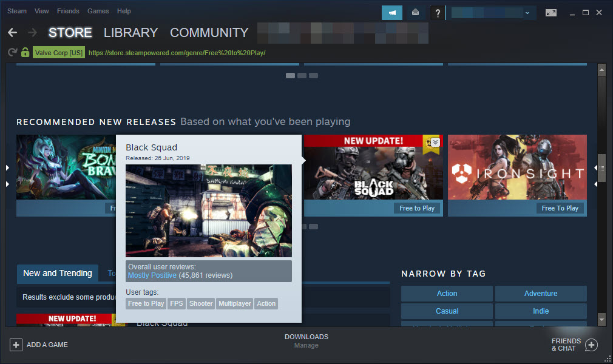Open Steam announcements with the megaphone icon
The image size is (613, 364).
coord(391,12)
